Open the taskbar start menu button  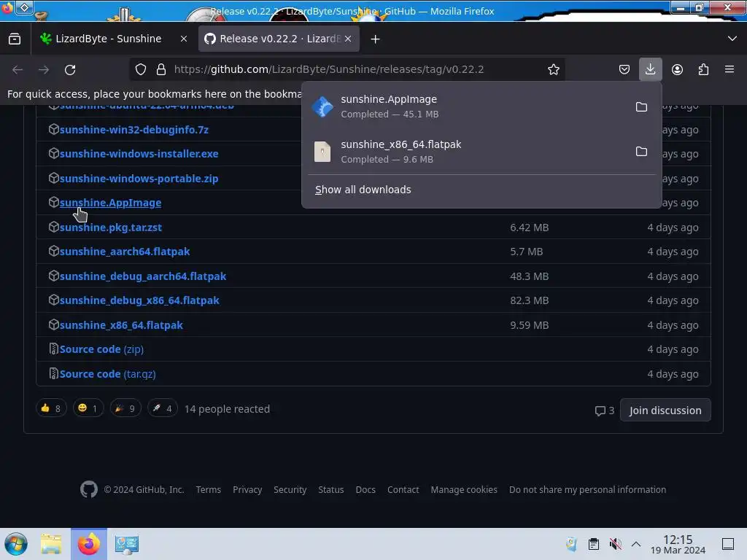point(16,544)
